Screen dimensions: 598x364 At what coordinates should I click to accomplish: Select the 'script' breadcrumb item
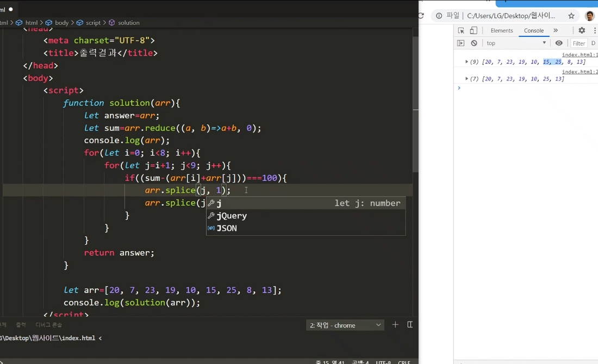(x=93, y=23)
